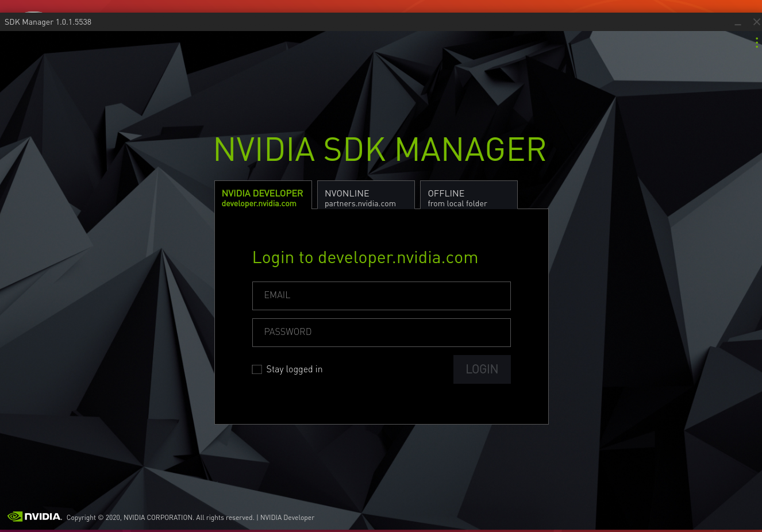Open the NVIDIA Developer footer link

(287, 518)
